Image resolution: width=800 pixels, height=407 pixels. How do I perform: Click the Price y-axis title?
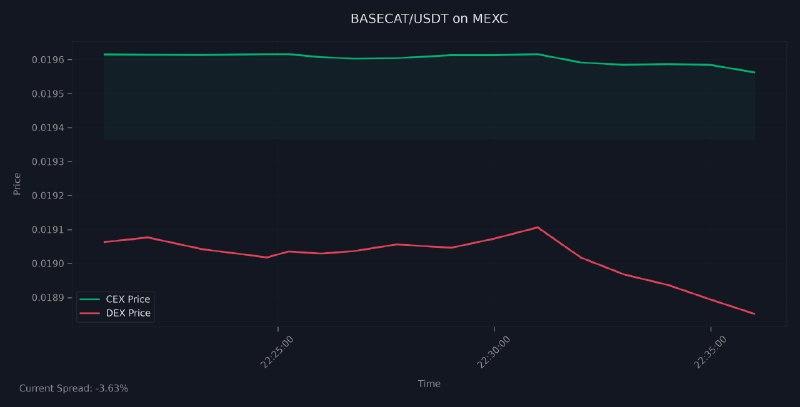tap(17, 184)
